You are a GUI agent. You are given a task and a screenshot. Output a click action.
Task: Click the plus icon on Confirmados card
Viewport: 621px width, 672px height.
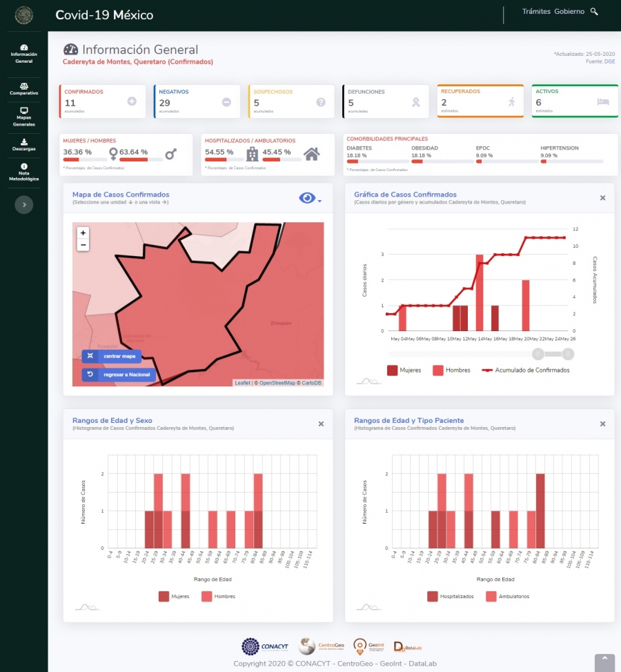[x=132, y=102]
